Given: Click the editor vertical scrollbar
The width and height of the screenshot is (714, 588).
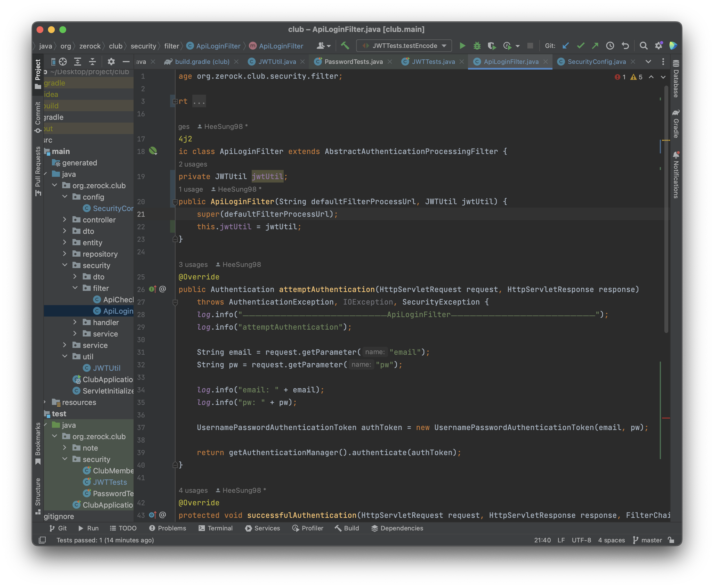Looking at the screenshot, I should [666, 210].
